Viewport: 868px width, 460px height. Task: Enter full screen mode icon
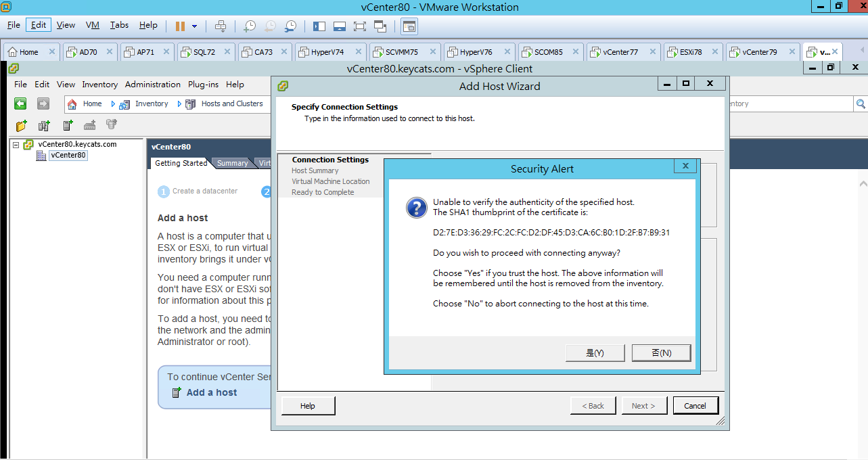tap(360, 26)
